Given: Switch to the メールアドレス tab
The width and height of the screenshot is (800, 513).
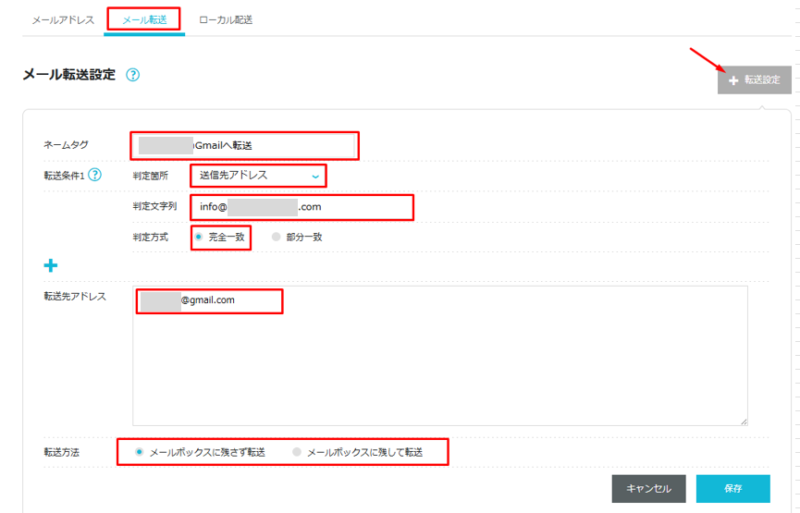Looking at the screenshot, I should point(63,19).
